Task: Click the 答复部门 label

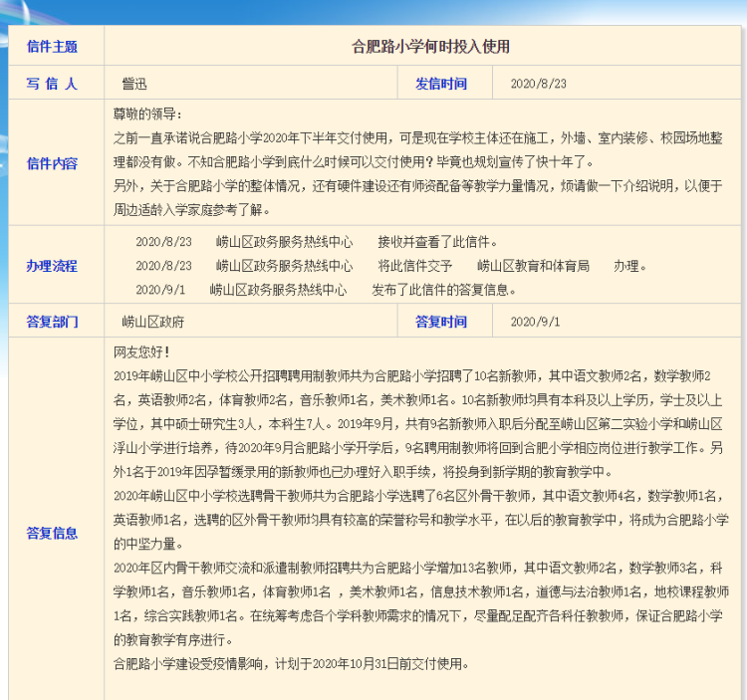Action: coord(52,322)
